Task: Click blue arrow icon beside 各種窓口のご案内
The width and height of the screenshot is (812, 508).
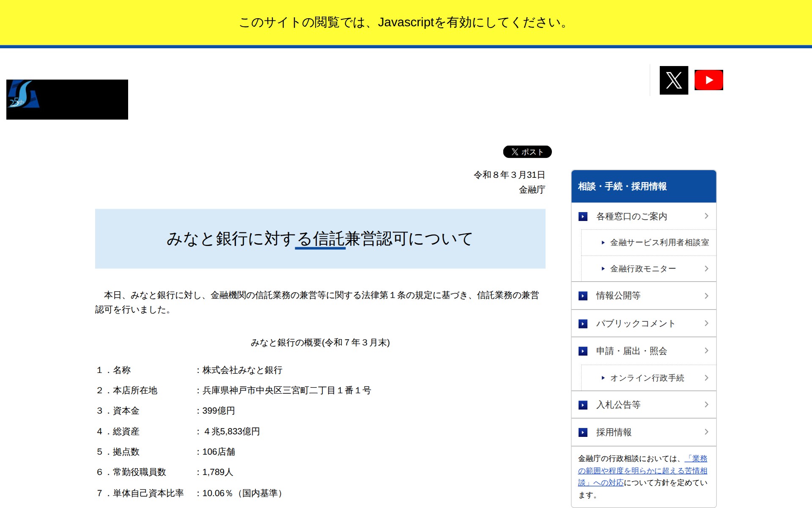Action: (x=583, y=217)
